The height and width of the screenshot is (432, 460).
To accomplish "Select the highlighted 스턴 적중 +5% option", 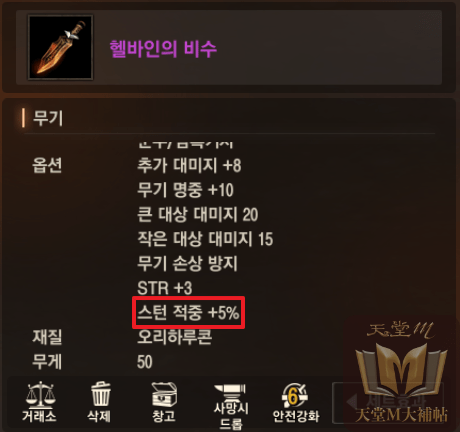I will click(189, 313).
